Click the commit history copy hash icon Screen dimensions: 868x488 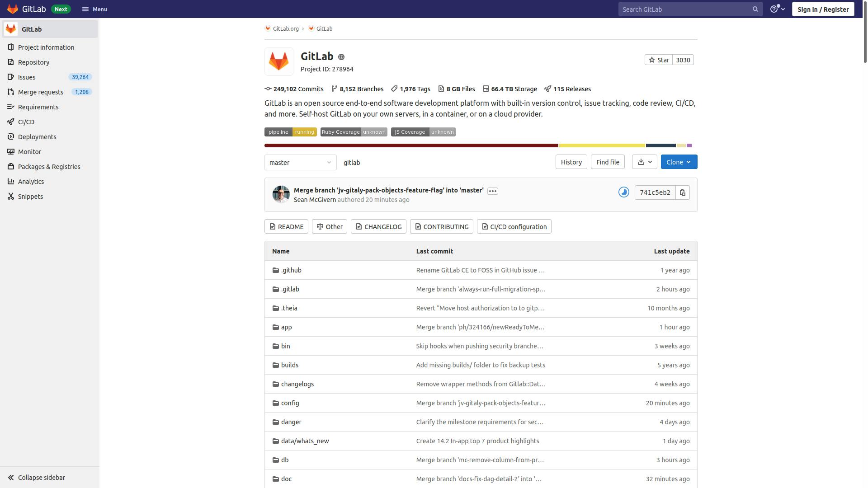(683, 193)
